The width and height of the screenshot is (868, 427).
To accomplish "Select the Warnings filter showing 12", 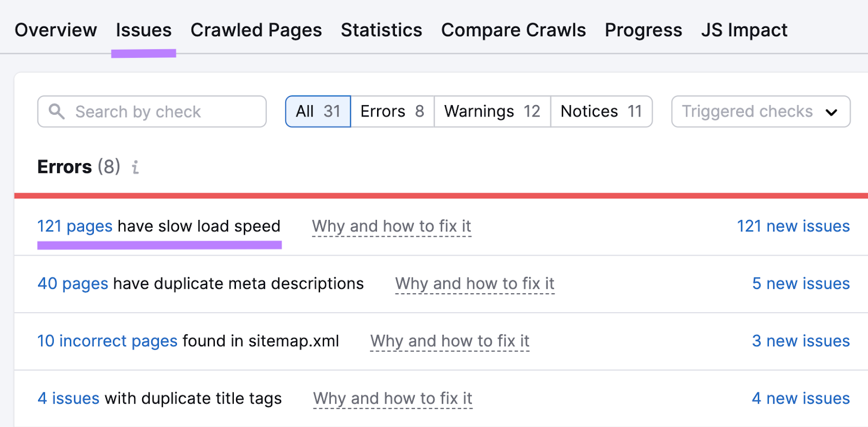I will click(492, 111).
